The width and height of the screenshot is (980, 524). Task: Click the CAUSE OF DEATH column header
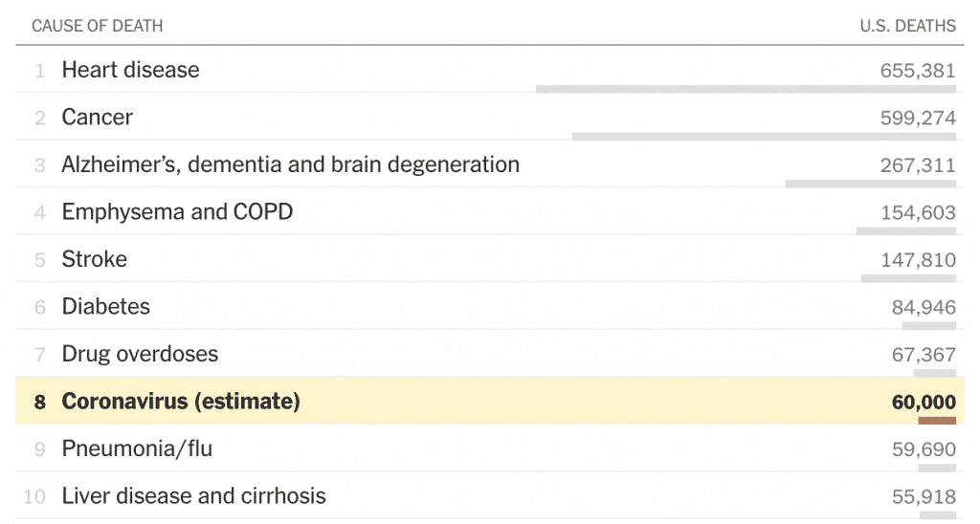98,26
